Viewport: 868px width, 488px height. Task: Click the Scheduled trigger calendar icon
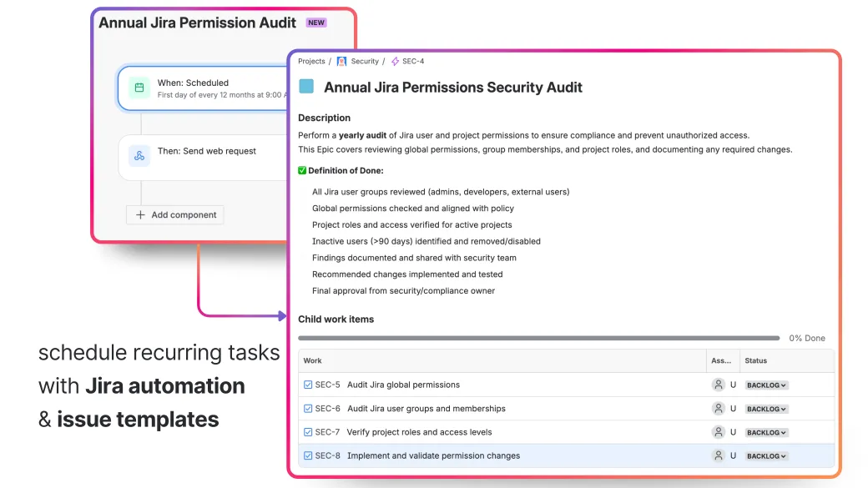point(138,87)
